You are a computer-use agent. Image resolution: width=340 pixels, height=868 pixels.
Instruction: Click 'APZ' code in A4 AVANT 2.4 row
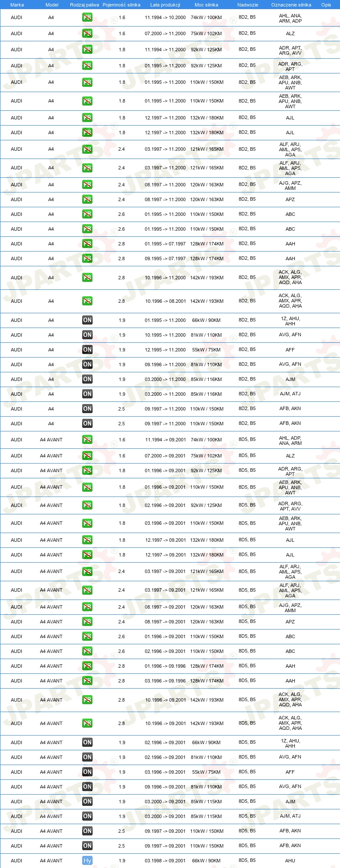tap(290, 622)
